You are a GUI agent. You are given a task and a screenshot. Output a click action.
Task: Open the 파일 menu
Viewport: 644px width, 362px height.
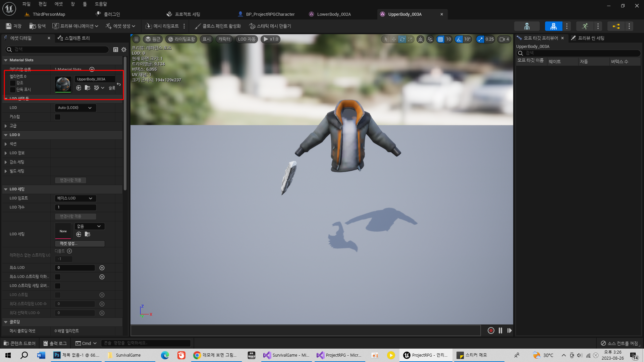click(x=26, y=4)
